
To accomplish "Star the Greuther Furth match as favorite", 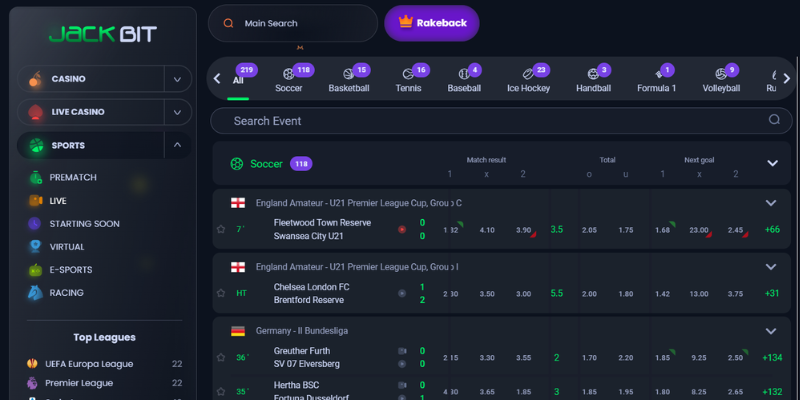I will tap(221, 357).
